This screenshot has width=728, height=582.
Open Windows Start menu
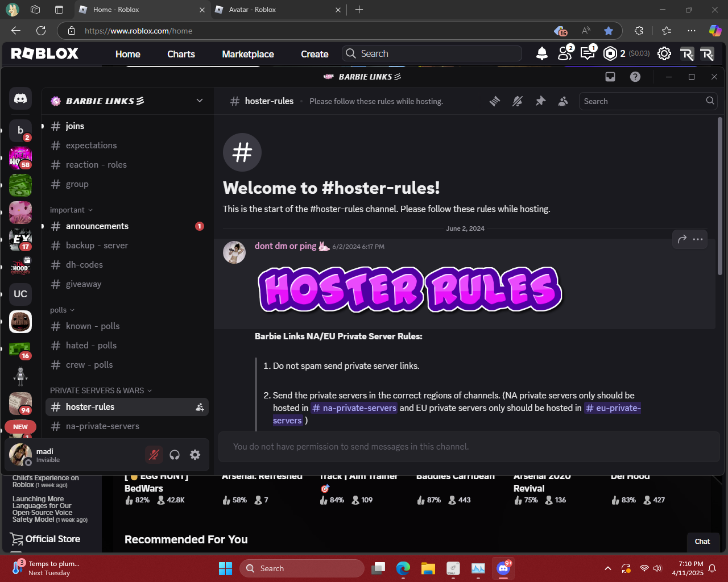pos(226,568)
